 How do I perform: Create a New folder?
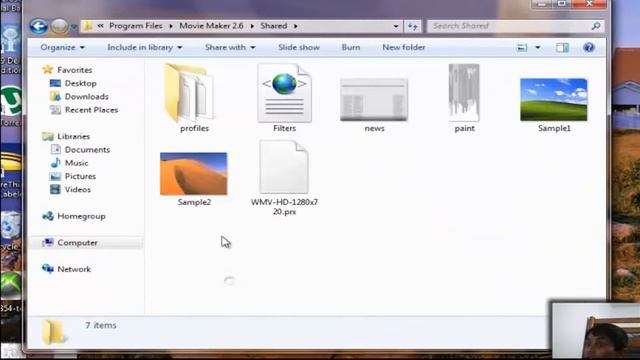click(404, 47)
